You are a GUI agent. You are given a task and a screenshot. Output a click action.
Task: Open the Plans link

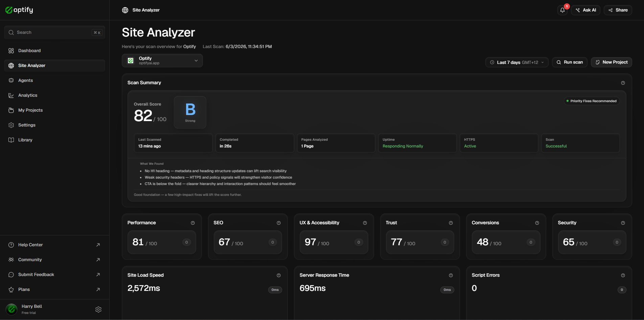pyautogui.click(x=54, y=290)
